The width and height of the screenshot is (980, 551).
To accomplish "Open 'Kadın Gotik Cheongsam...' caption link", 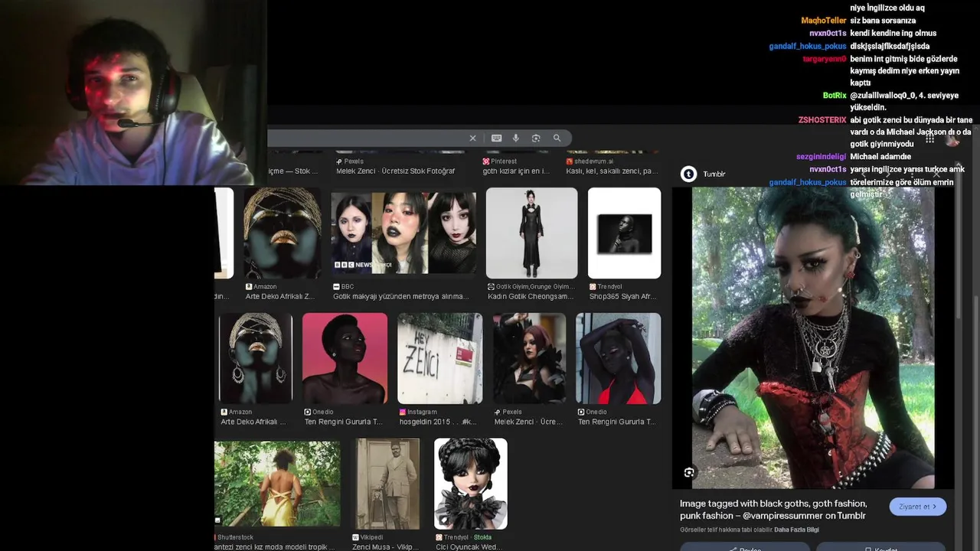I will pos(530,297).
